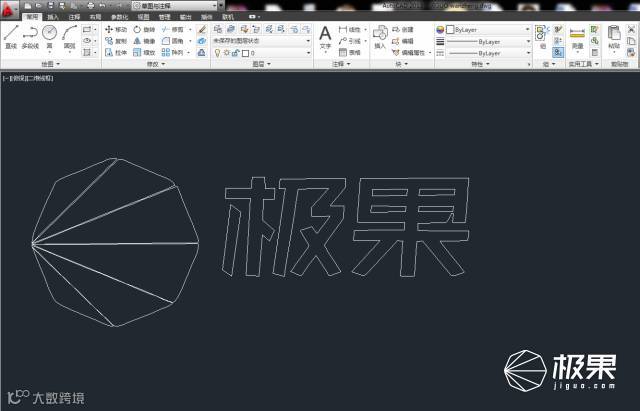
Task: Open the object color ByLayer dropdown
Action: pos(488,29)
